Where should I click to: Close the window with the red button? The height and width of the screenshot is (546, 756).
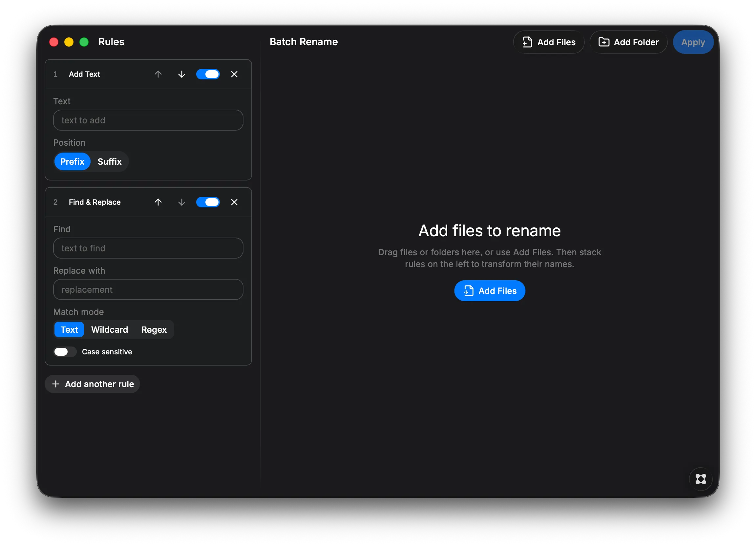[x=54, y=42]
